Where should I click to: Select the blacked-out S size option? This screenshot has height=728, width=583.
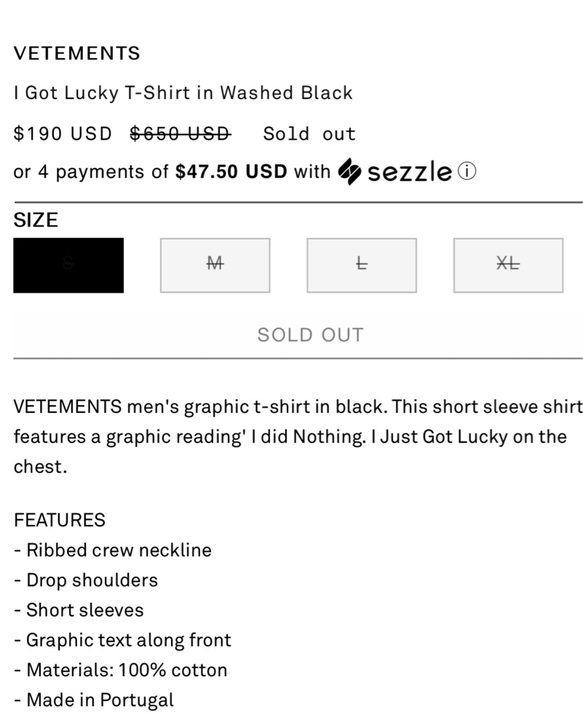68,265
